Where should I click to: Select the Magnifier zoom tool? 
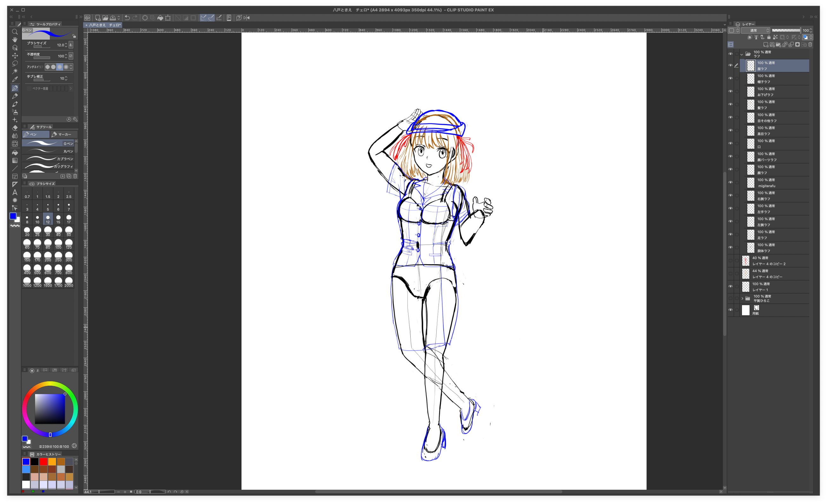tap(15, 32)
